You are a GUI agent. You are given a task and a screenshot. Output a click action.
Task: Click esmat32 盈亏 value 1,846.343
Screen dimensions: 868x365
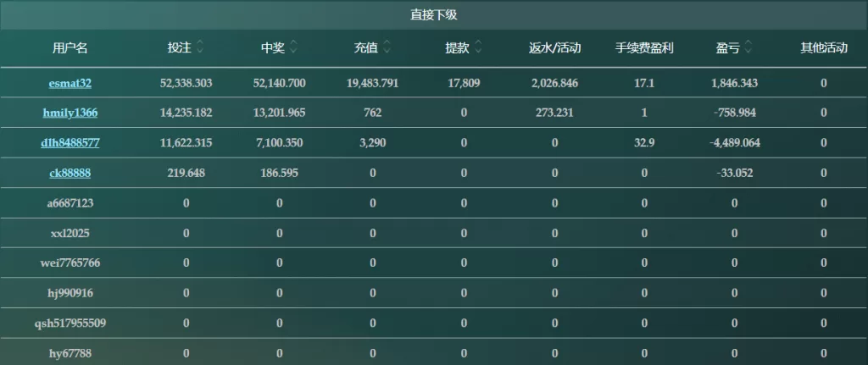(x=735, y=84)
